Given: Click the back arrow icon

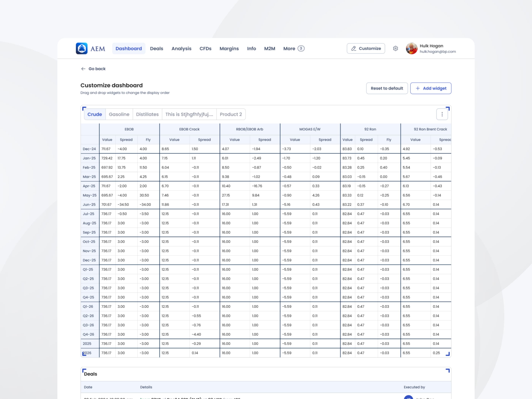Looking at the screenshot, I should [x=83, y=69].
